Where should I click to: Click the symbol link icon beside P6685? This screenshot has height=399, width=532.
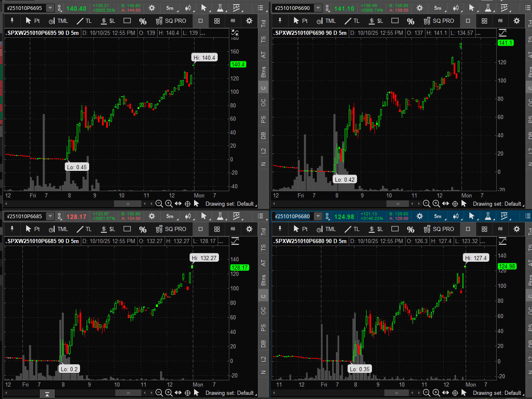pos(60,217)
